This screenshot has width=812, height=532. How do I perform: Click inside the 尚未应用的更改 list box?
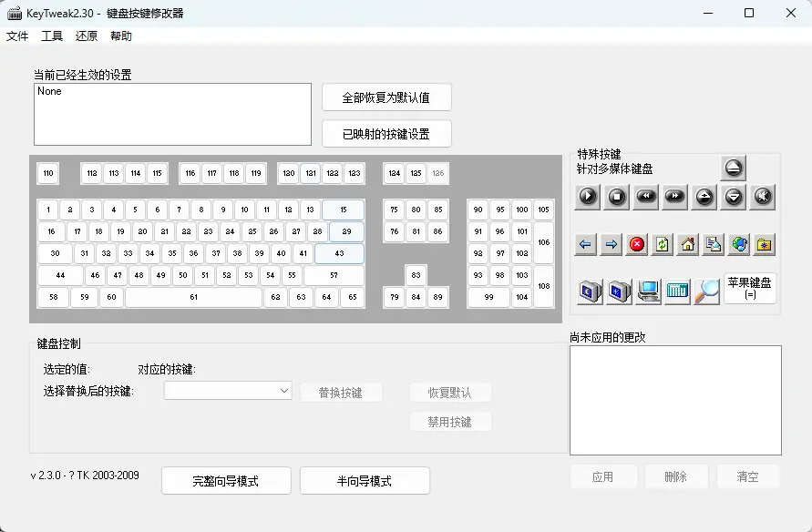tap(676, 401)
